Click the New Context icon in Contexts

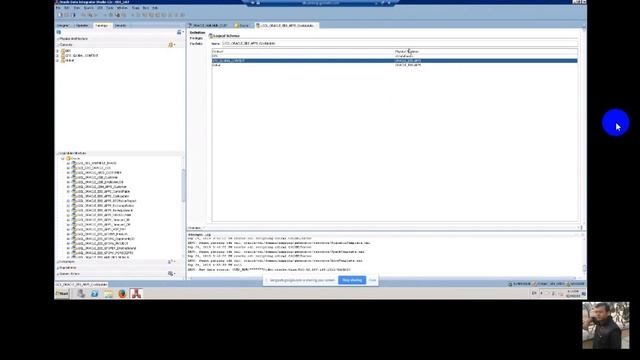point(171,44)
